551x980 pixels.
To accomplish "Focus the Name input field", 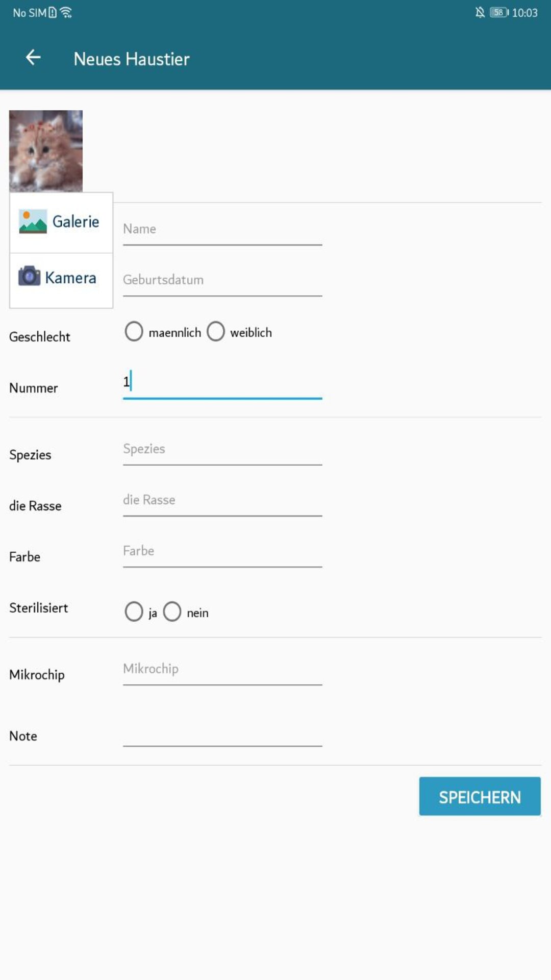I will click(x=222, y=230).
